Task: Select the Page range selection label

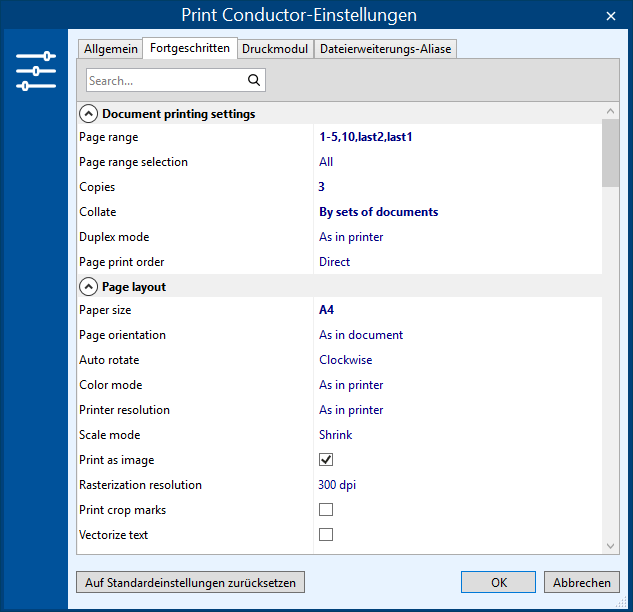Action: (x=133, y=162)
